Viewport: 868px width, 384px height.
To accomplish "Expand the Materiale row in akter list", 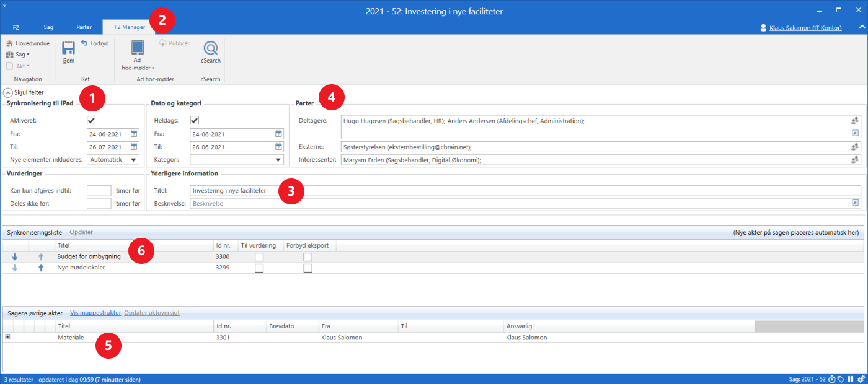I will coord(7,337).
